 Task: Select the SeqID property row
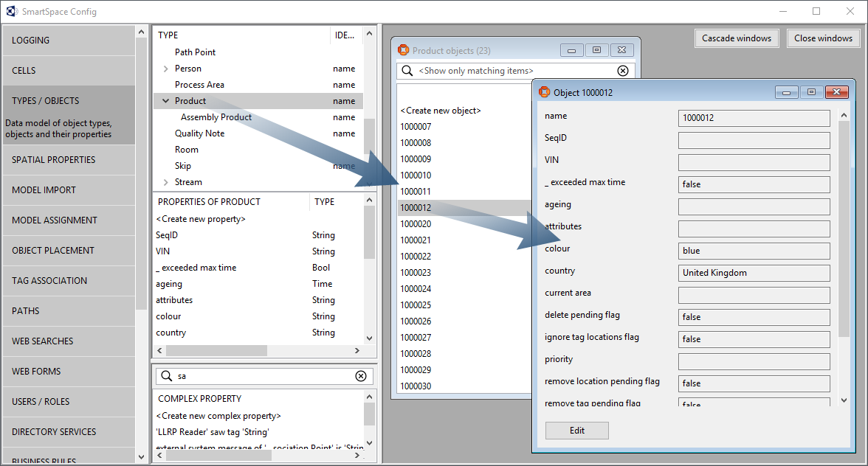click(258, 235)
